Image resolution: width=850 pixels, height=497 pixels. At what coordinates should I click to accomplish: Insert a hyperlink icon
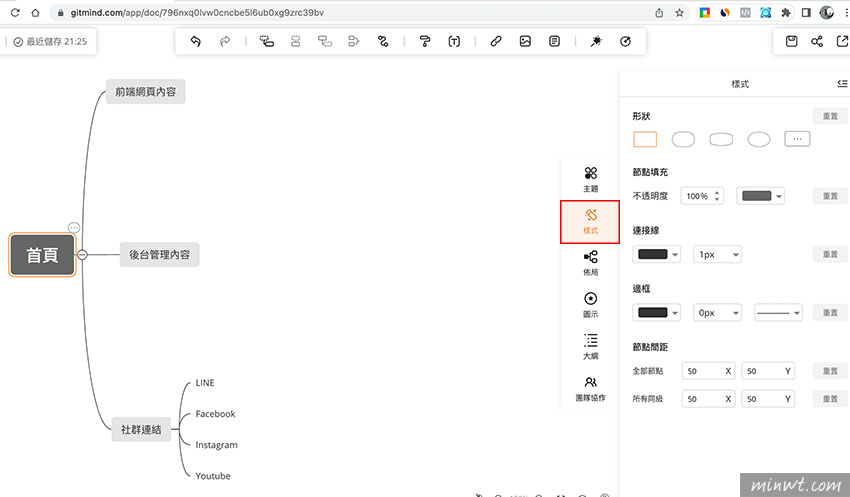[x=496, y=41]
